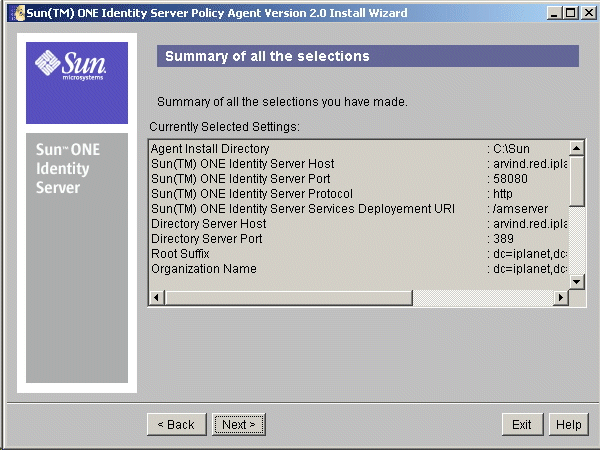
Task: Click the 'C:\Sun' directory value
Action: click(512, 149)
